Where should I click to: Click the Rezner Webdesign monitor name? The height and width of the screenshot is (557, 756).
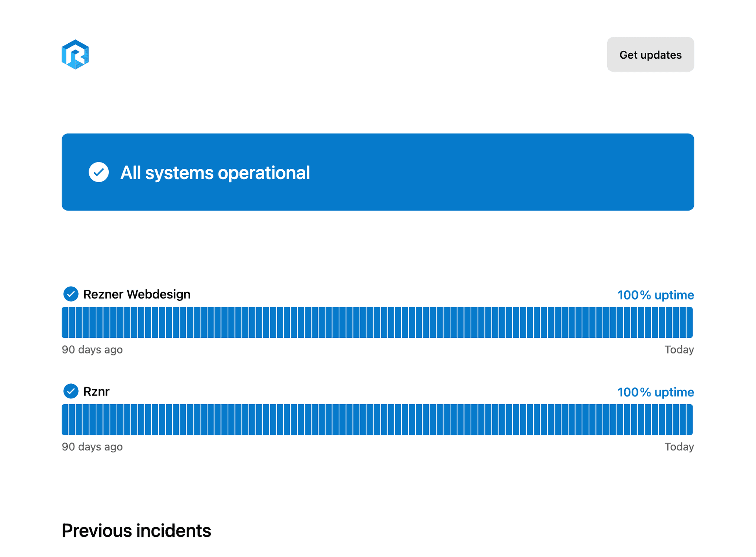point(137,294)
